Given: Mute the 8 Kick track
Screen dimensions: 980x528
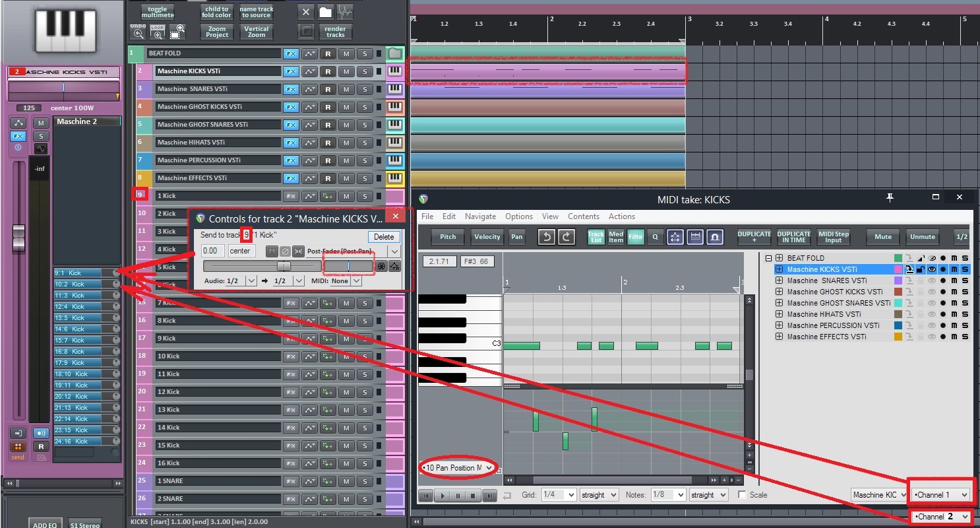Looking at the screenshot, I should tap(347, 321).
